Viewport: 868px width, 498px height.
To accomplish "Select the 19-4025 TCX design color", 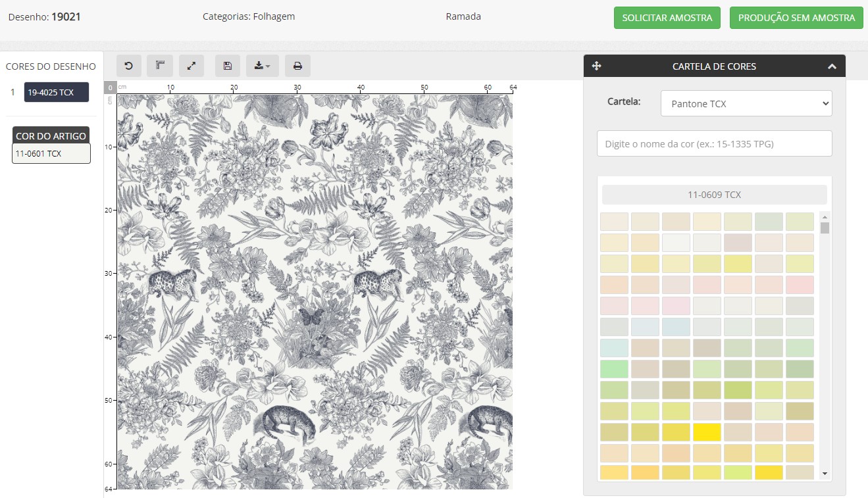I will pyautogui.click(x=57, y=92).
